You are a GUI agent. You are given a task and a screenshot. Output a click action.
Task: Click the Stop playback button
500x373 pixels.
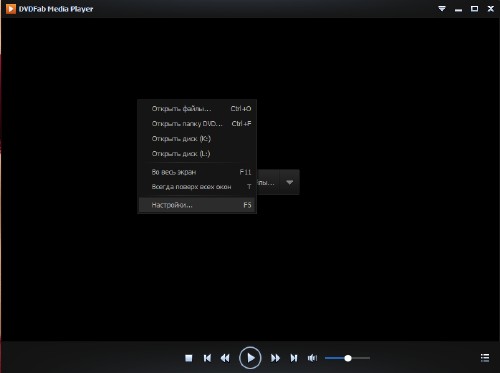pos(189,358)
